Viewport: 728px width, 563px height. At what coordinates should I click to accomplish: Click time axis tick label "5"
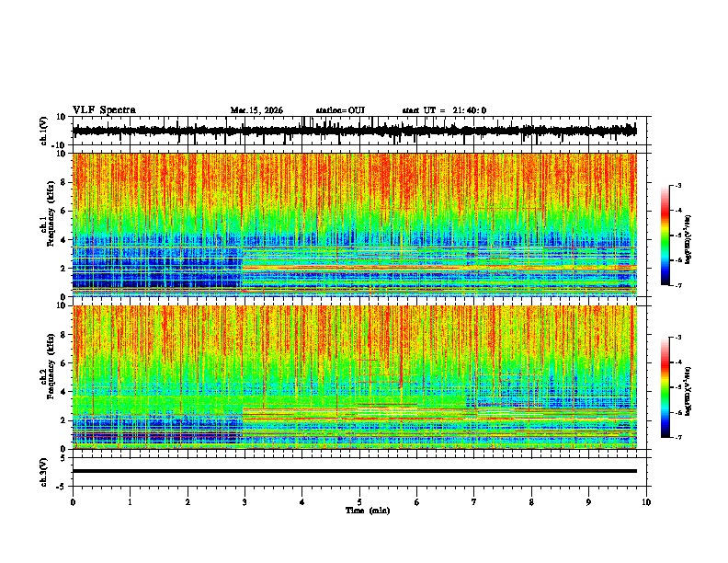(359, 502)
